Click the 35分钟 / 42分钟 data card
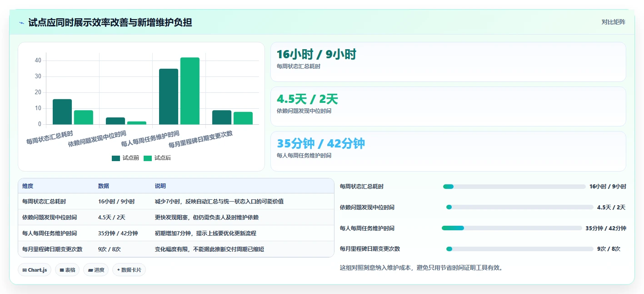 pyautogui.click(x=448, y=151)
